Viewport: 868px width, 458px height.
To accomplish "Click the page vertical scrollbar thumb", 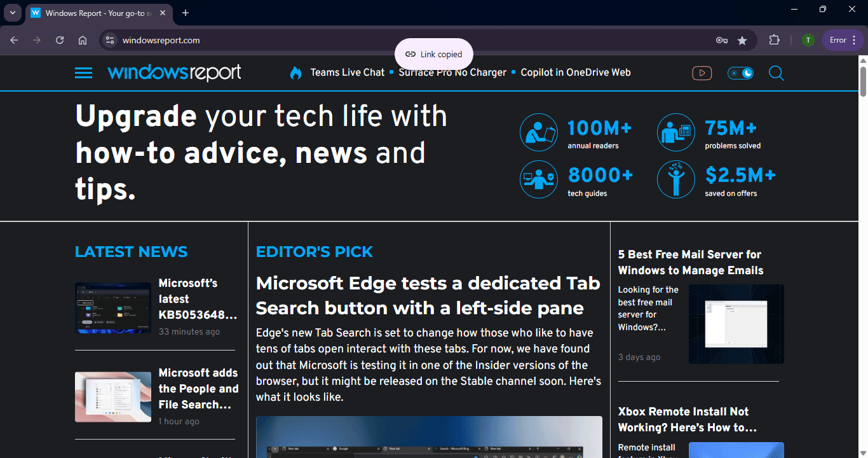I will point(863,81).
